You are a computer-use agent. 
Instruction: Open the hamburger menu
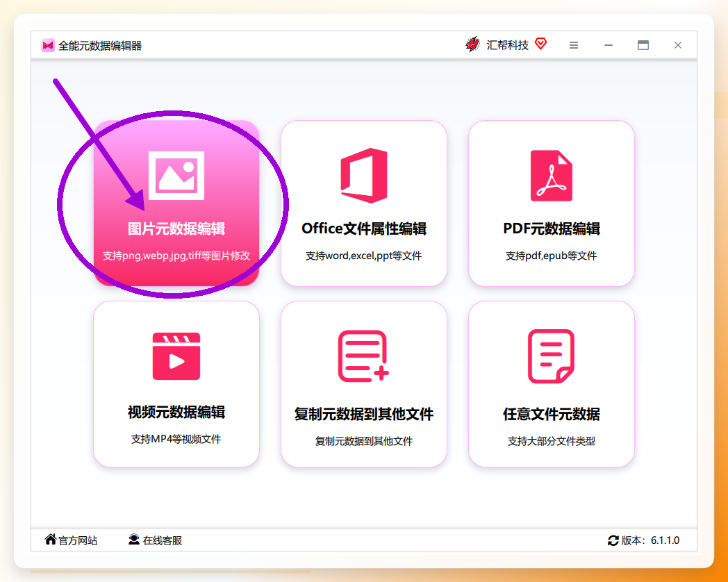click(574, 45)
